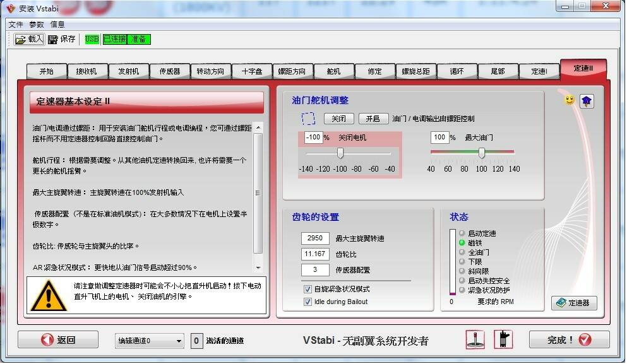This screenshot has width=627, height=364.
Task: Click the dashed square throttle indicator
Action: (308, 118)
